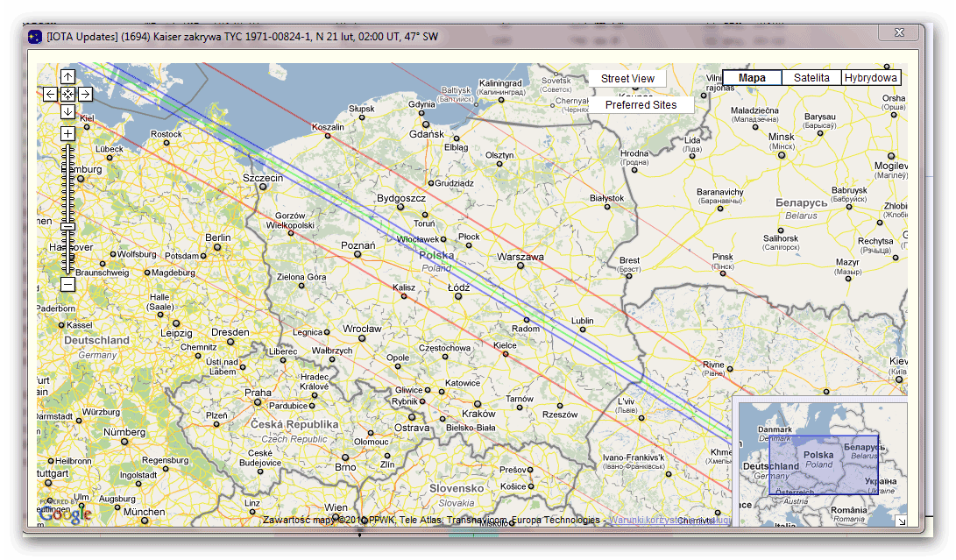Screen dimensions: 956x560
Task: Click the Radom marker on the path
Action: point(527,320)
